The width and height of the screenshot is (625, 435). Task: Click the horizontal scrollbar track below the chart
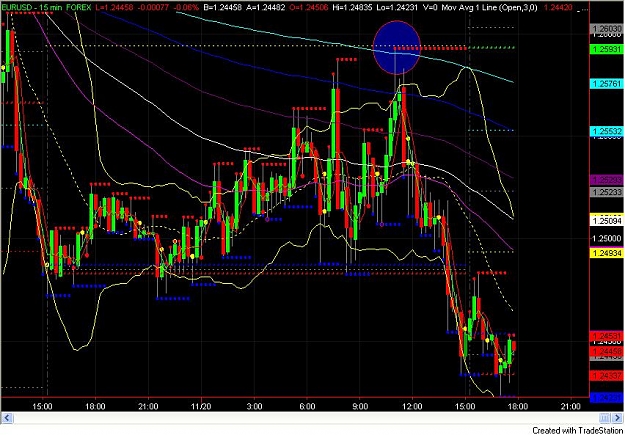pyautogui.click(x=311, y=418)
